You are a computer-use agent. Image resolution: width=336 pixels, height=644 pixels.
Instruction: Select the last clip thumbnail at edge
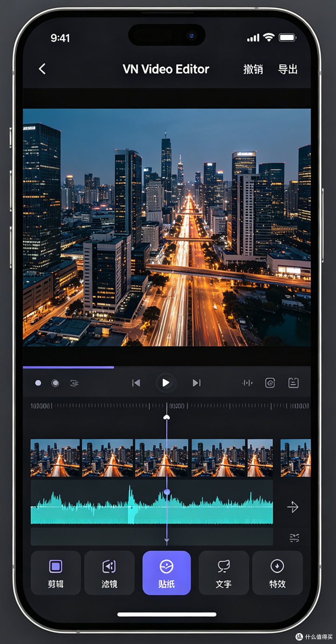296,458
